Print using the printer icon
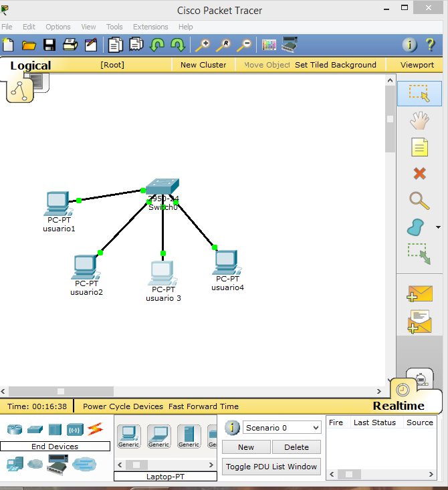 tap(70, 45)
